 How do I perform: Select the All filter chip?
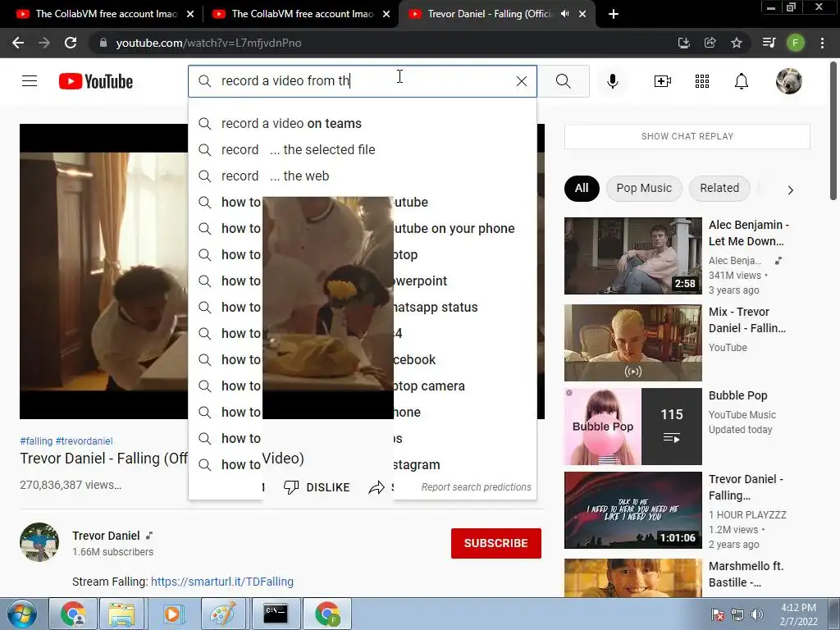pos(582,188)
